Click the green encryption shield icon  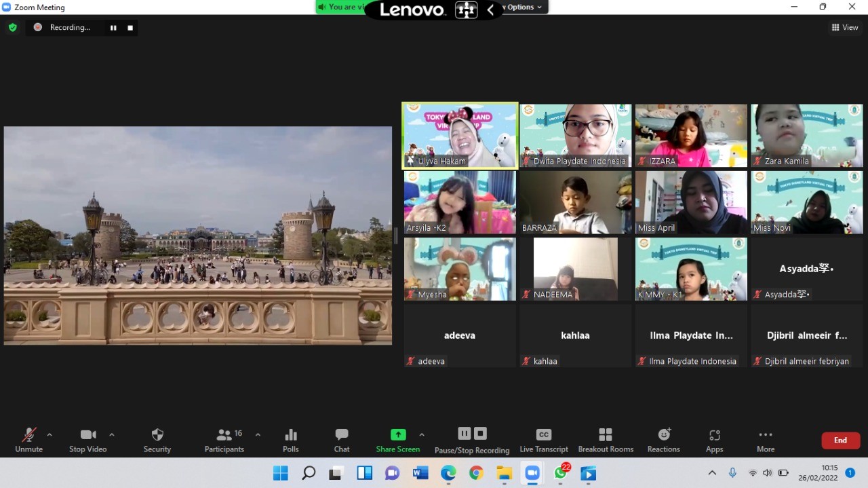pos(12,28)
